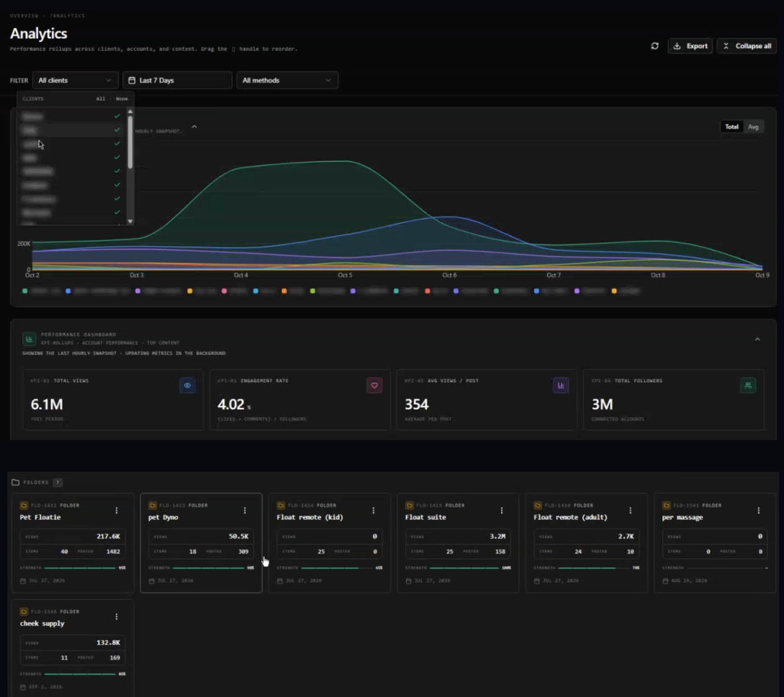784x697 pixels.
Task: Click the Folders section folder icon
Action: 15,482
